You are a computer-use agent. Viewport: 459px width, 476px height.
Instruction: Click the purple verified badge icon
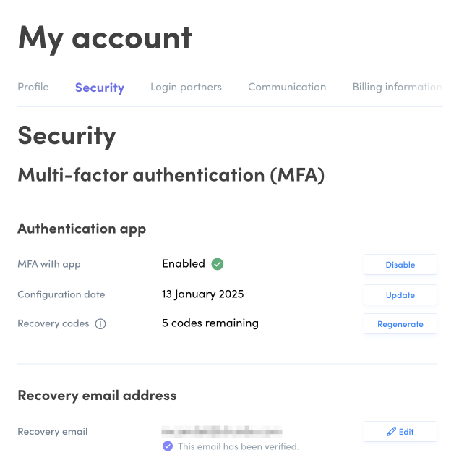168,446
